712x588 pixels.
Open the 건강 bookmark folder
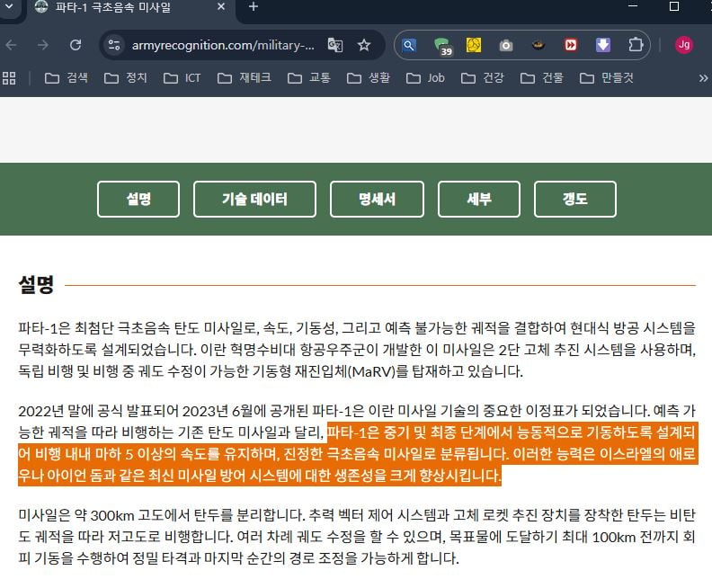coord(482,78)
